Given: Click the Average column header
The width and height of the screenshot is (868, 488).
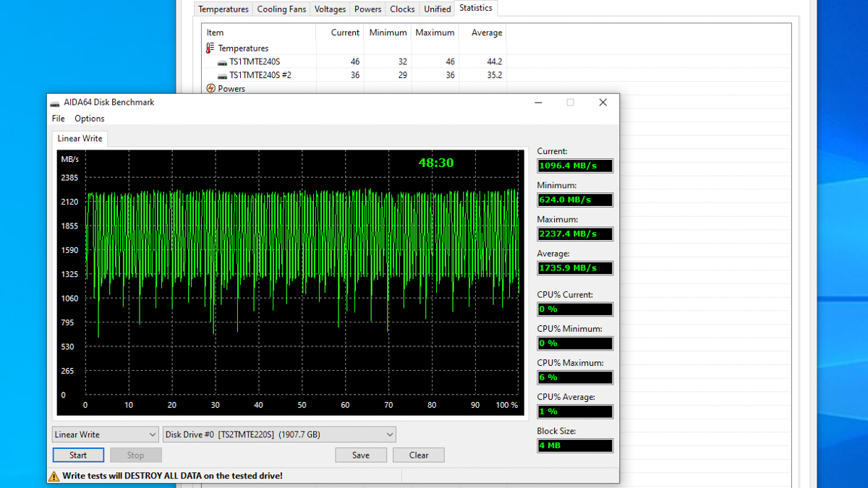Looking at the screenshot, I should pos(482,33).
